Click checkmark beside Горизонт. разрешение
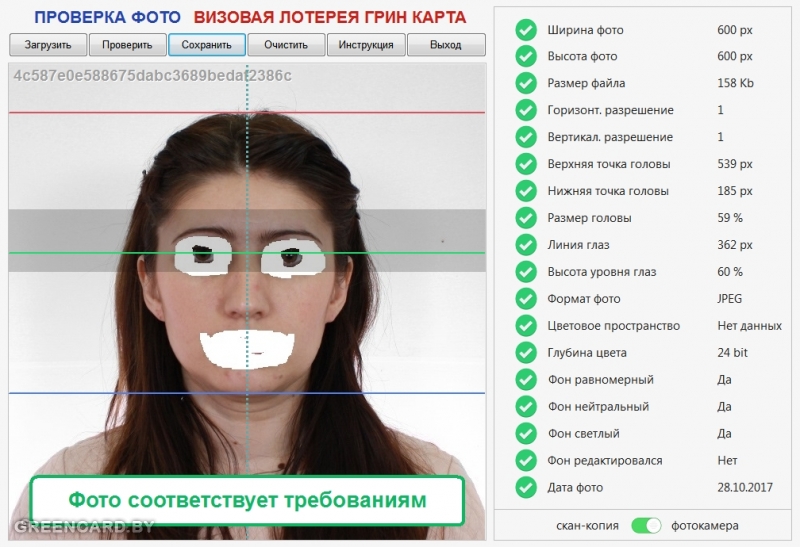Screen dimensions: 800x547 point(526,110)
